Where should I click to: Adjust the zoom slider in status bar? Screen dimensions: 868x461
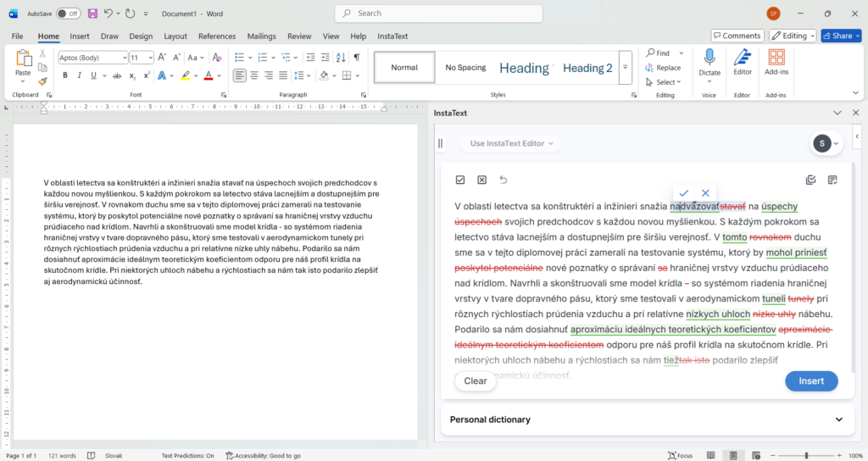(805, 455)
